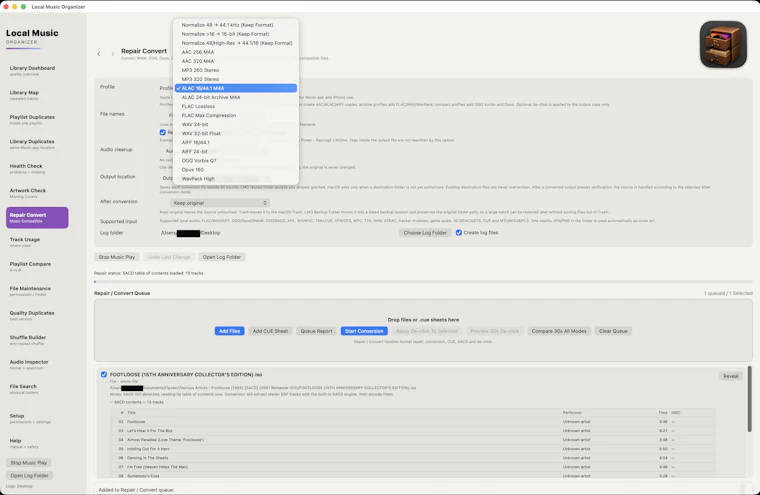Go to Library Duplicates section
This screenshot has width=760, height=495.
click(x=37, y=144)
